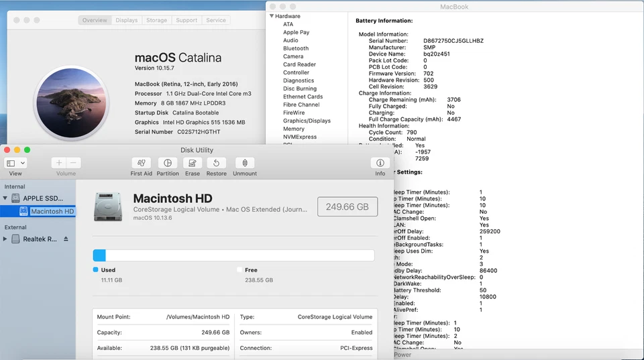
Task: Click the Full Charge Capacity value 4467
Action: point(454,119)
